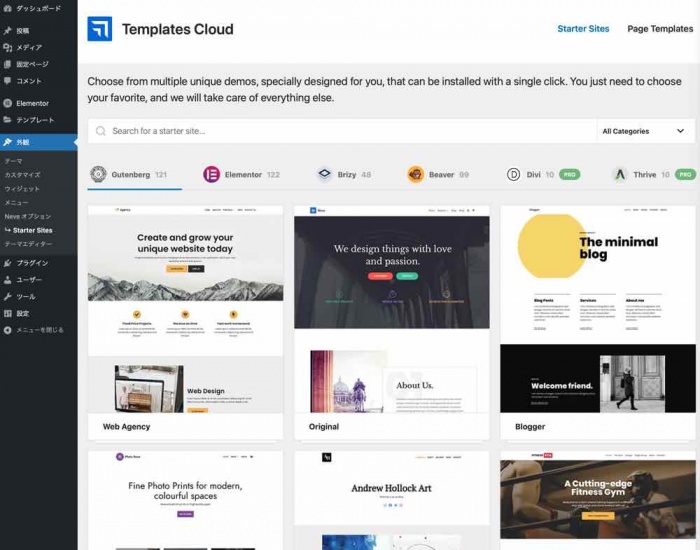
Task: Click the テンプレート folder icon
Action: (7, 120)
